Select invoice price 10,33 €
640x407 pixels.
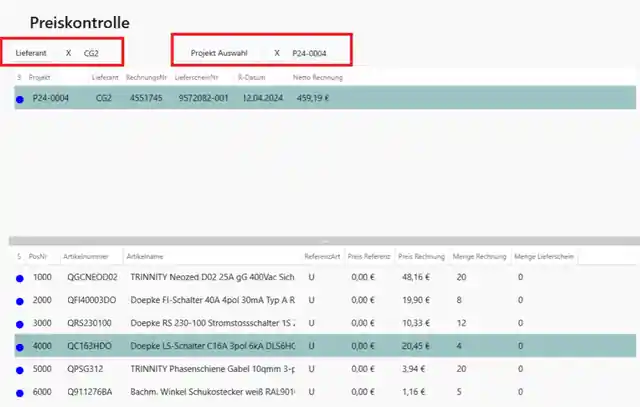[416, 323]
